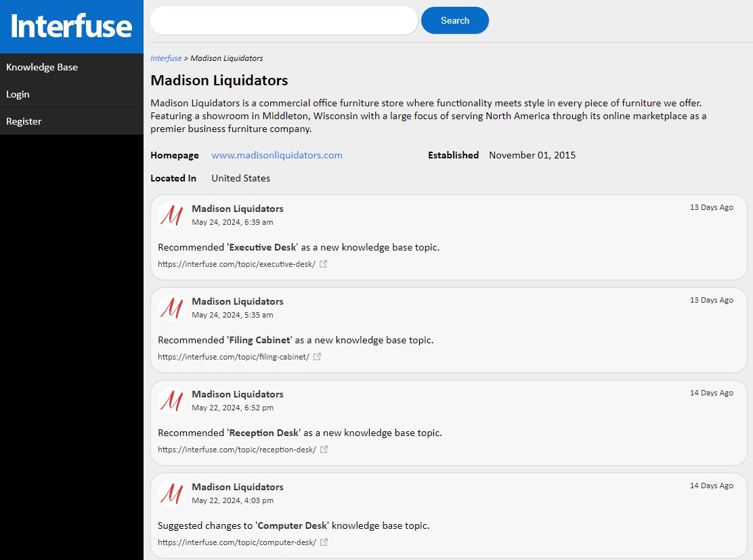Click 'Computer Desk' bold topic name
The image size is (753, 560).
[x=292, y=525]
